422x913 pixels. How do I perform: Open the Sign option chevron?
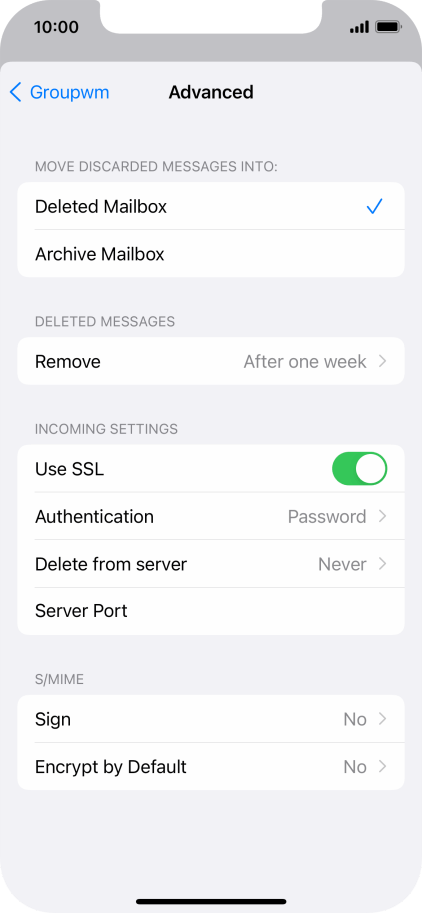(382, 719)
